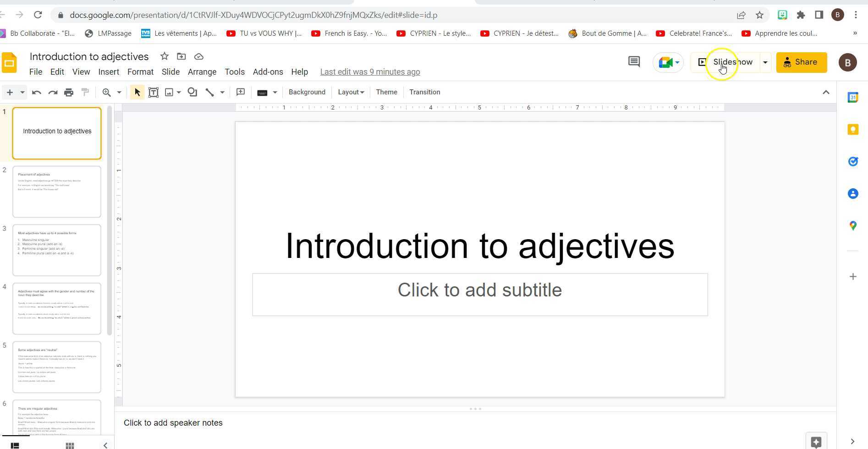Open Google Calendar from the side panel

852,97
